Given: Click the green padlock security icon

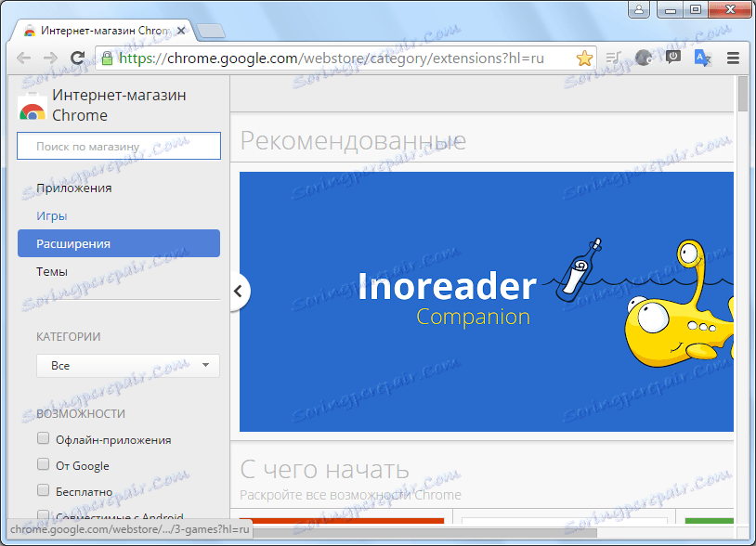Looking at the screenshot, I should tap(107, 58).
